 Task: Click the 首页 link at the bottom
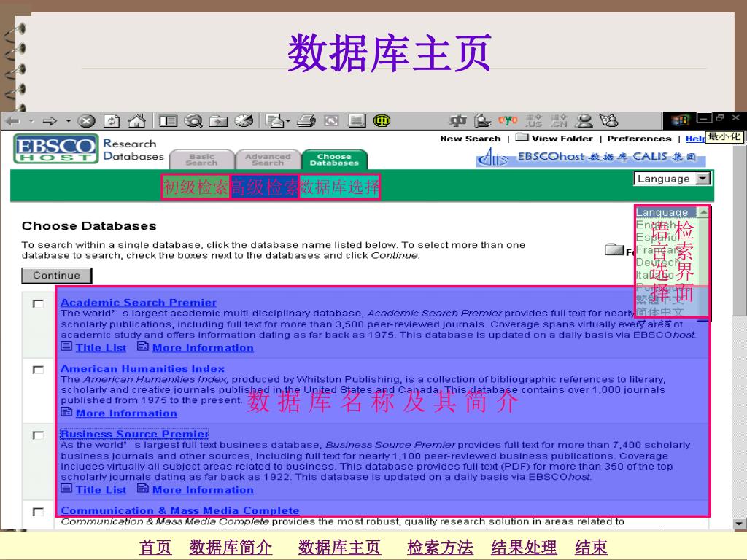click(155, 547)
